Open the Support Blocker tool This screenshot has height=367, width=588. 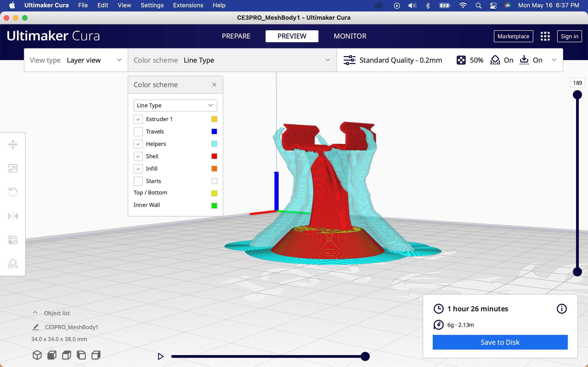pyautogui.click(x=13, y=264)
